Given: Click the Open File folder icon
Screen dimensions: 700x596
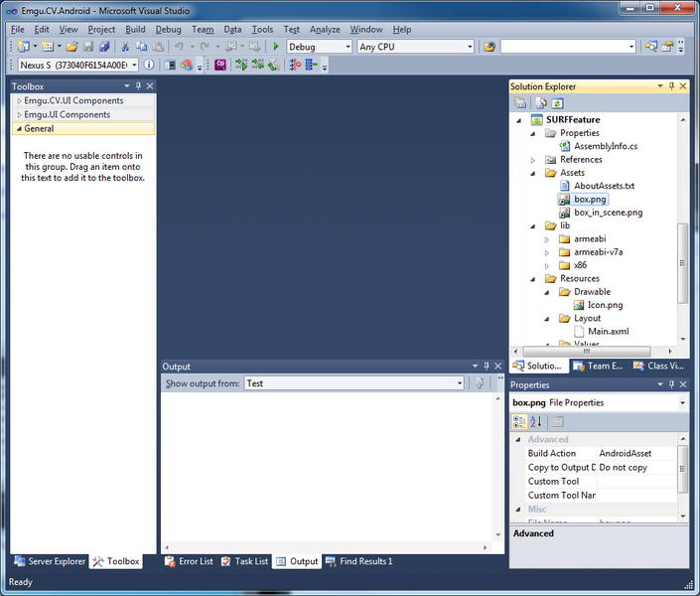Looking at the screenshot, I should click(x=71, y=47).
